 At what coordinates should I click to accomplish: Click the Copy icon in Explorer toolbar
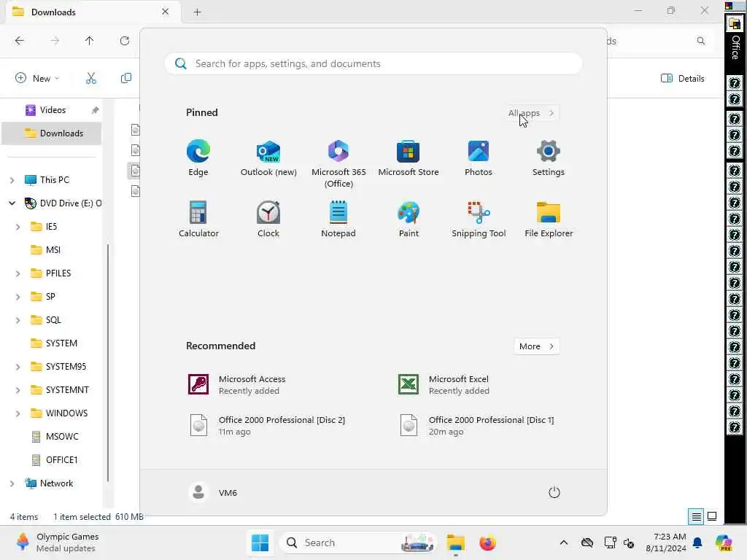[x=125, y=78]
